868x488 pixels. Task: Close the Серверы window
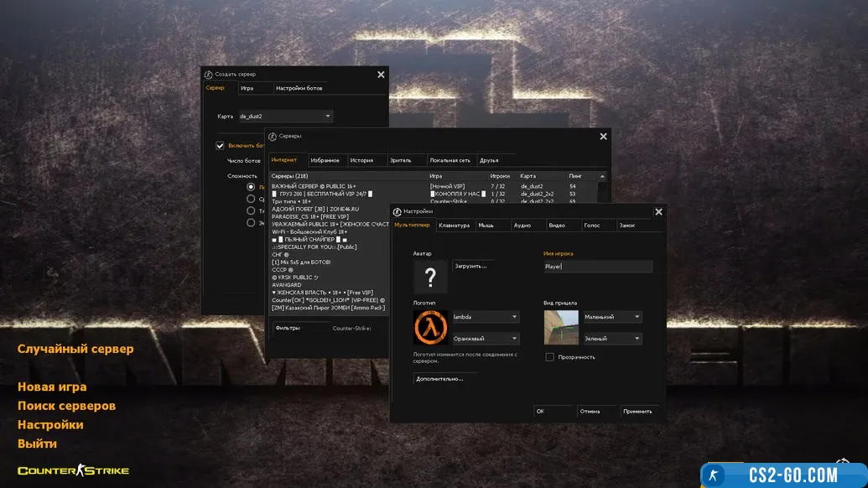coord(603,136)
